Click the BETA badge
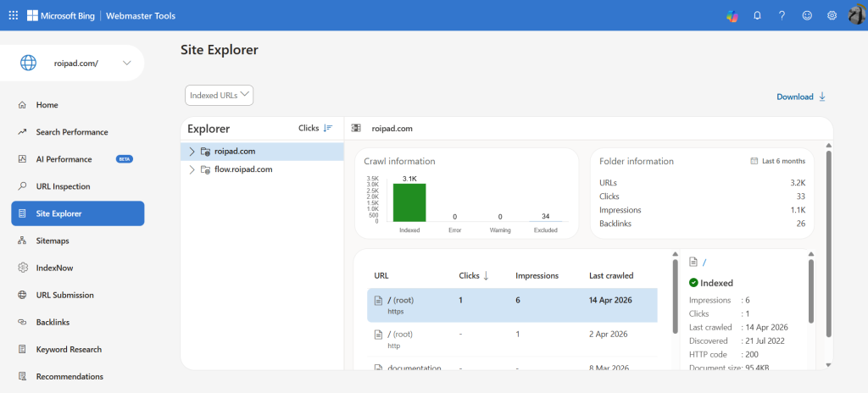Screen dimensions: 868x393 coord(125,159)
